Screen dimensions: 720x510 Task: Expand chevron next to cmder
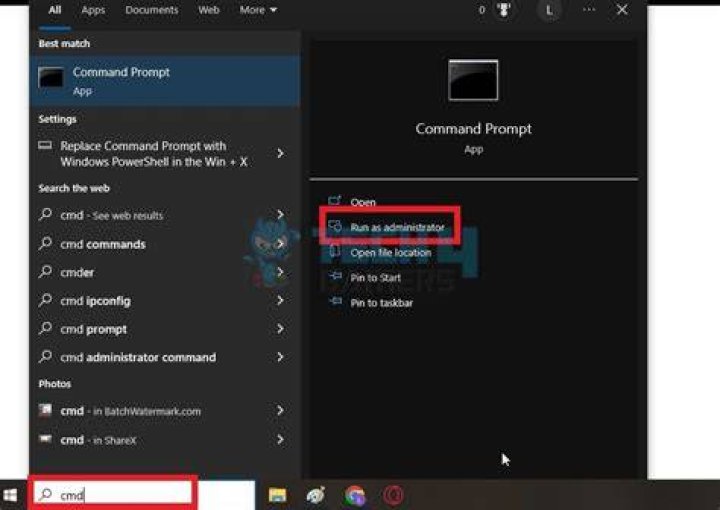pos(280,272)
